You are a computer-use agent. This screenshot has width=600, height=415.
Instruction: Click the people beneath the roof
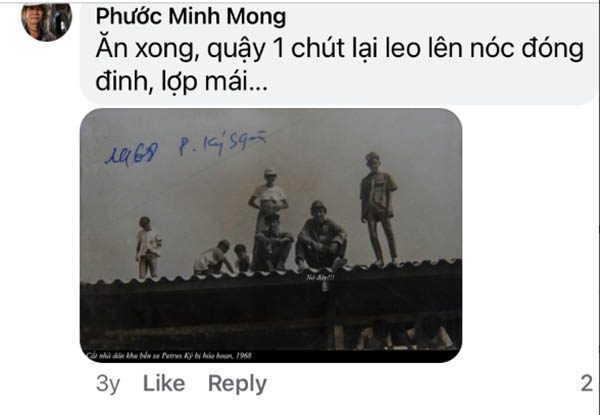pos(405,334)
